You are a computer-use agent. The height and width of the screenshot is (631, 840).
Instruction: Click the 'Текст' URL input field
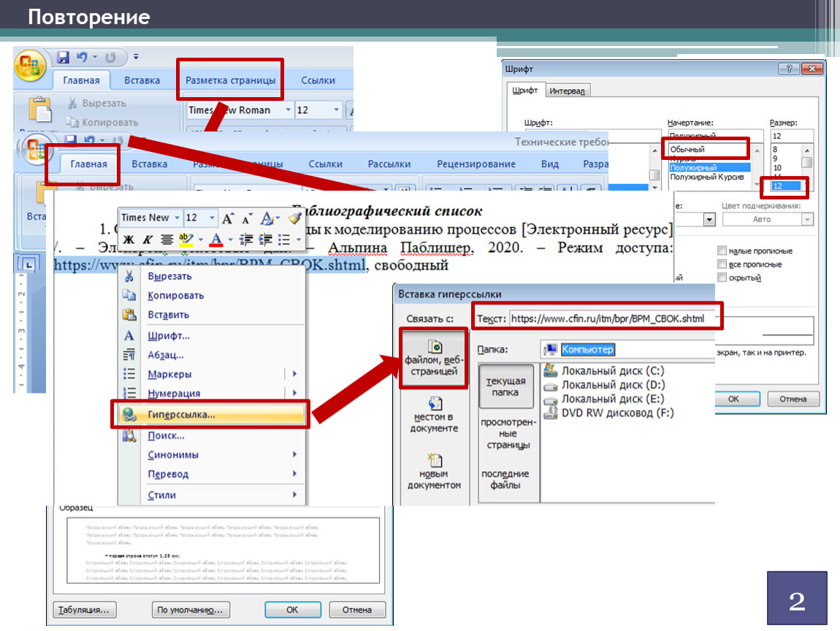pos(612,318)
